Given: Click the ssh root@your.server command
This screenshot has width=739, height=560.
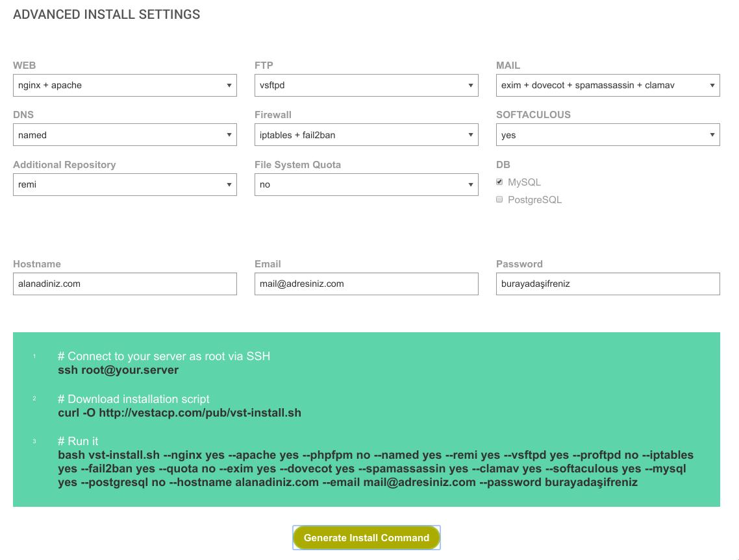Looking at the screenshot, I should [x=118, y=371].
